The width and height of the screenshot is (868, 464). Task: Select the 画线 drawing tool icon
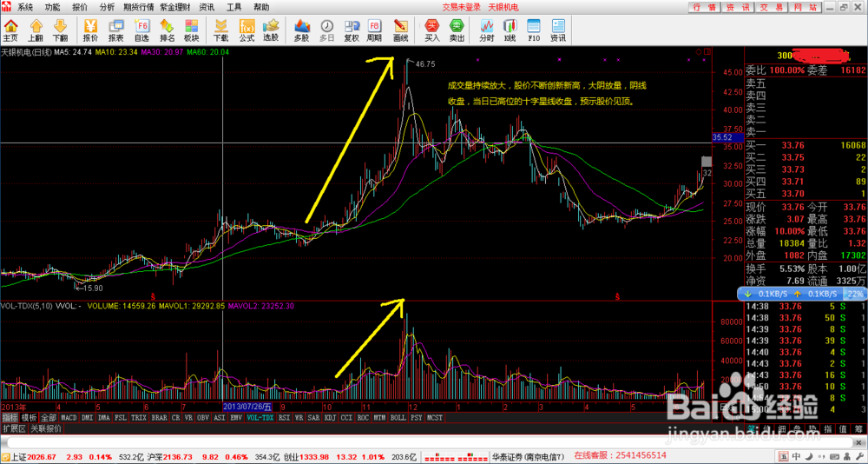click(x=400, y=30)
